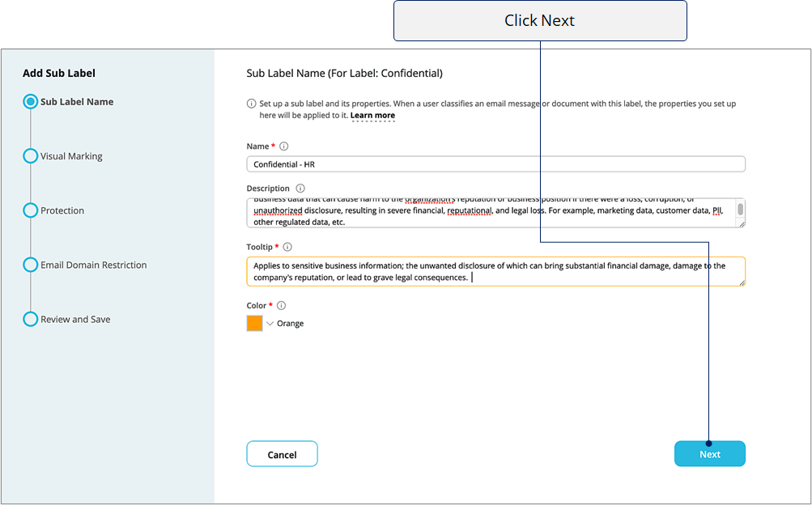The width and height of the screenshot is (812, 505).
Task: Go to the Email Domain Restriction step
Action: (94, 265)
